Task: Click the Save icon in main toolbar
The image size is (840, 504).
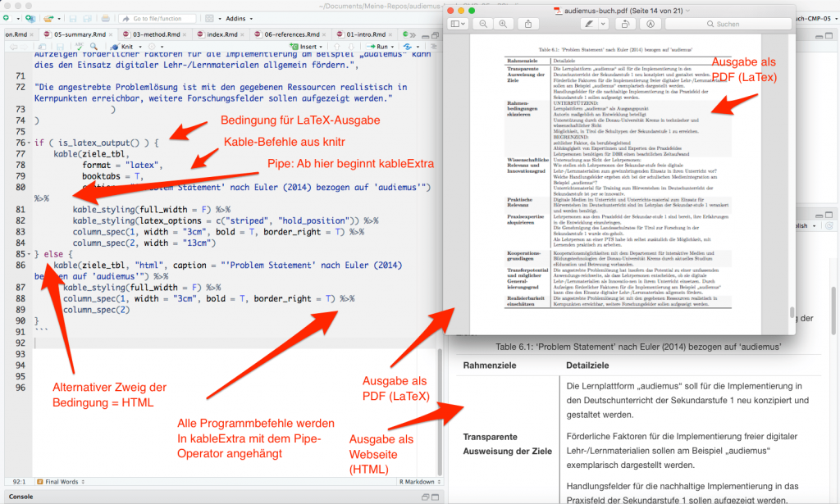Action: tap(73, 18)
